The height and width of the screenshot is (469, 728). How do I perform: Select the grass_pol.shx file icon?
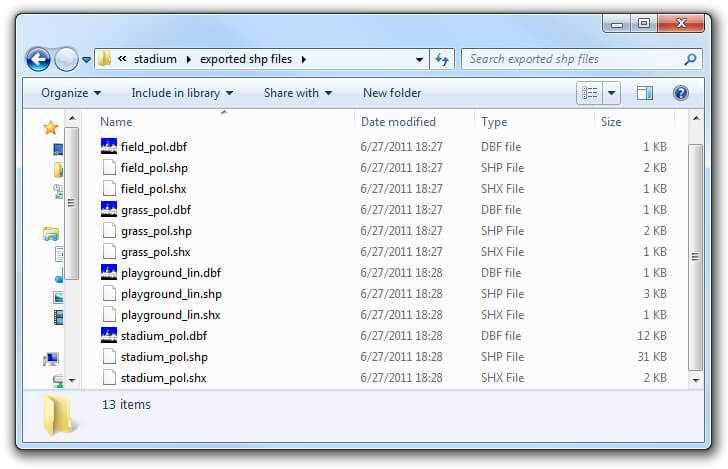click(109, 252)
